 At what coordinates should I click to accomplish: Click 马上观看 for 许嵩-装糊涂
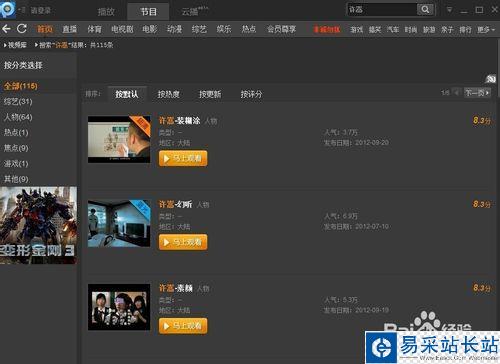(x=183, y=158)
